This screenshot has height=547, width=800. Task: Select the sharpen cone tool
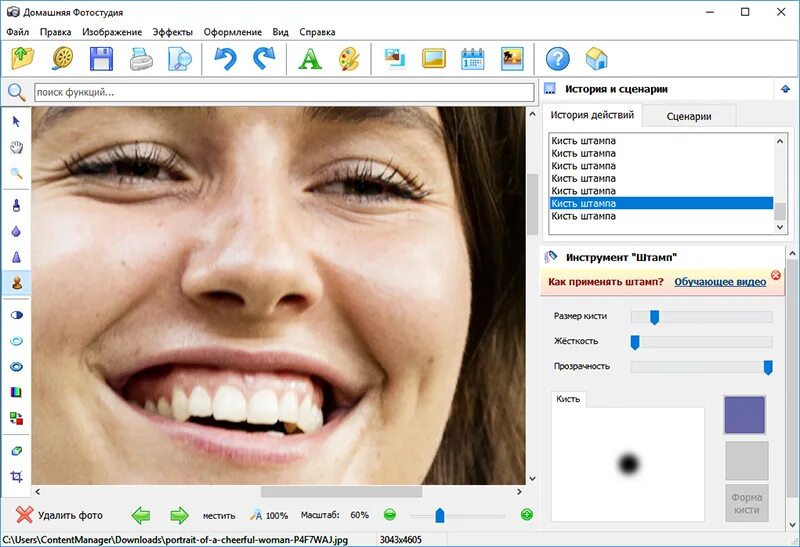click(x=16, y=257)
